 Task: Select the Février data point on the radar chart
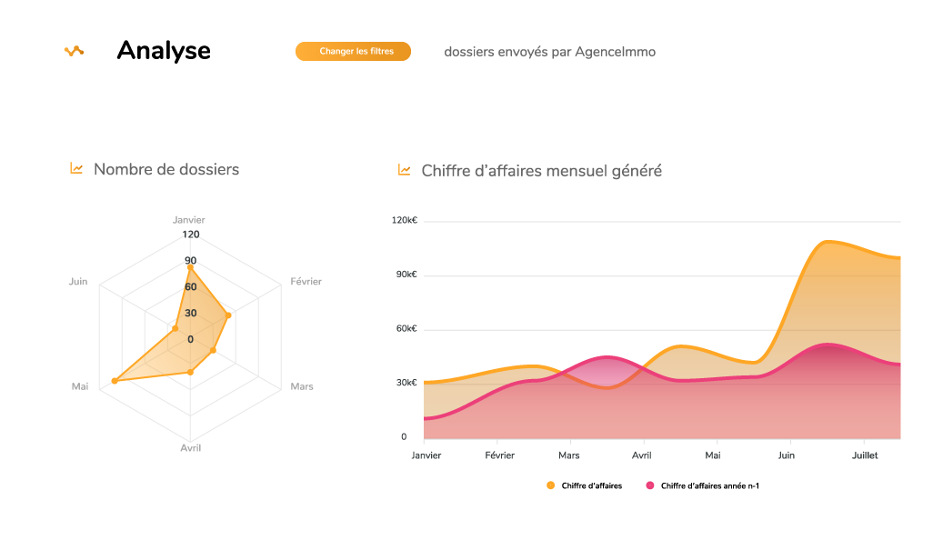click(x=228, y=315)
